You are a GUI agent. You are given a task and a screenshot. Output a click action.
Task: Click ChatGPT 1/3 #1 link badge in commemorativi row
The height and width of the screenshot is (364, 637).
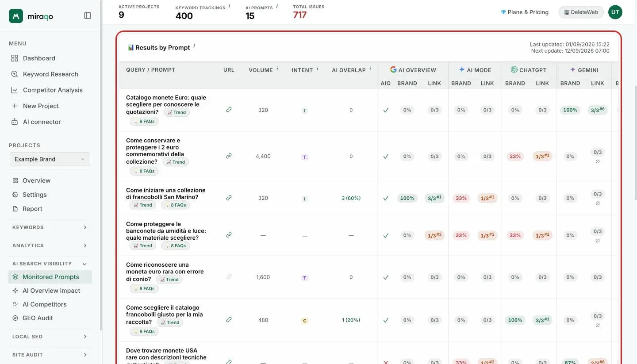542,156
